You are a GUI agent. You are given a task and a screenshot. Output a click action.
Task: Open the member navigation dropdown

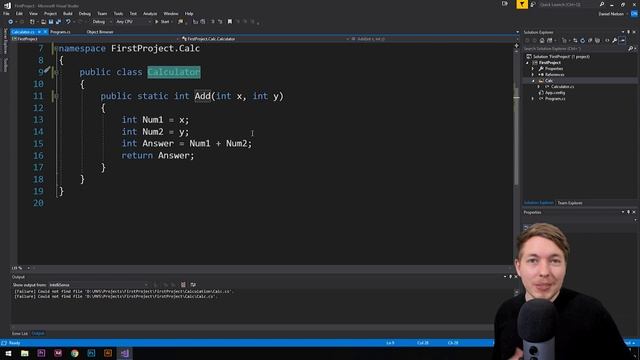[432, 39]
